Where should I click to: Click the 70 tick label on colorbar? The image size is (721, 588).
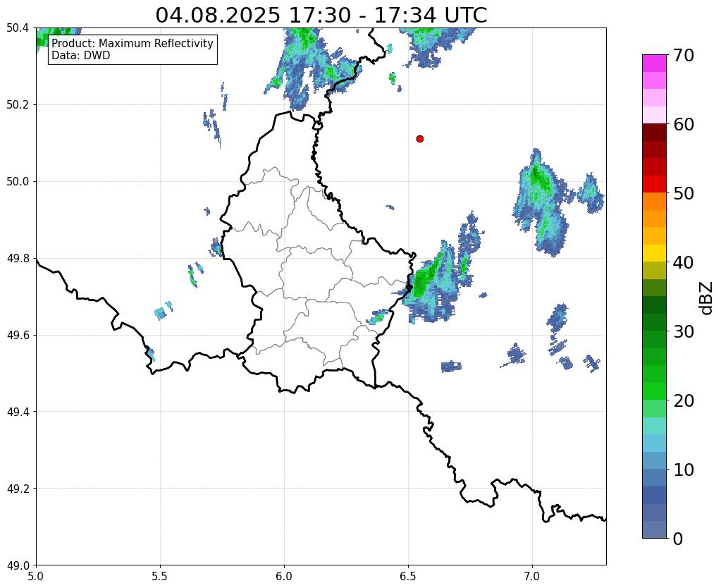coord(683,55)
